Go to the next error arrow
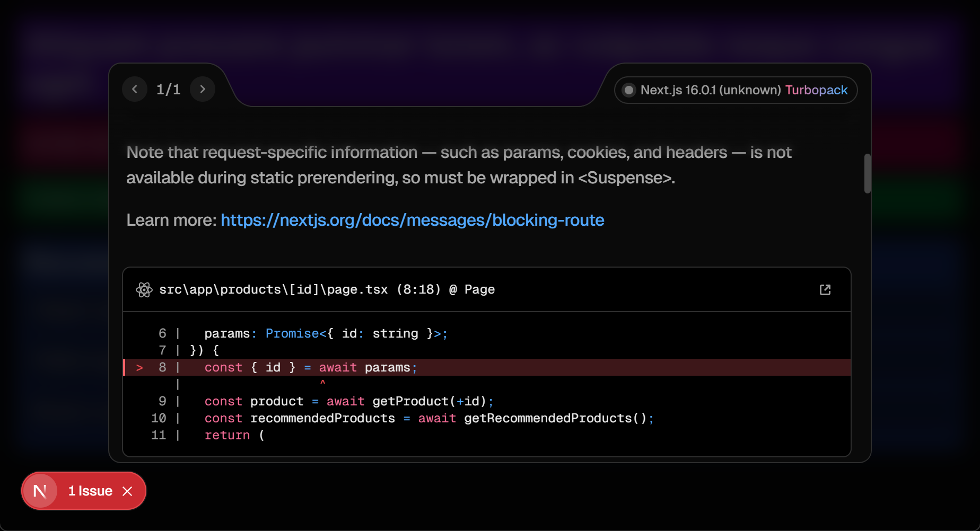This screenshot has width=980, height=531. (203, 89)
